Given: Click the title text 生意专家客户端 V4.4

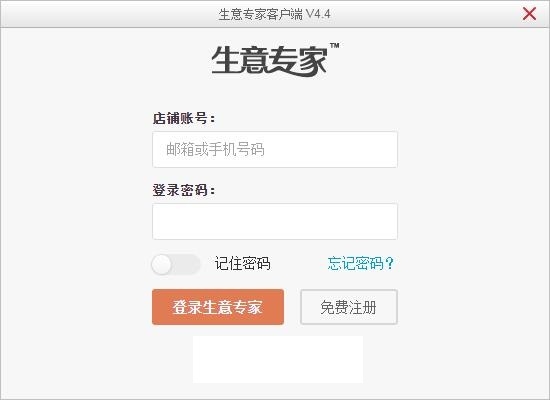Looking at the screenshot, I should tap(275, 14).
